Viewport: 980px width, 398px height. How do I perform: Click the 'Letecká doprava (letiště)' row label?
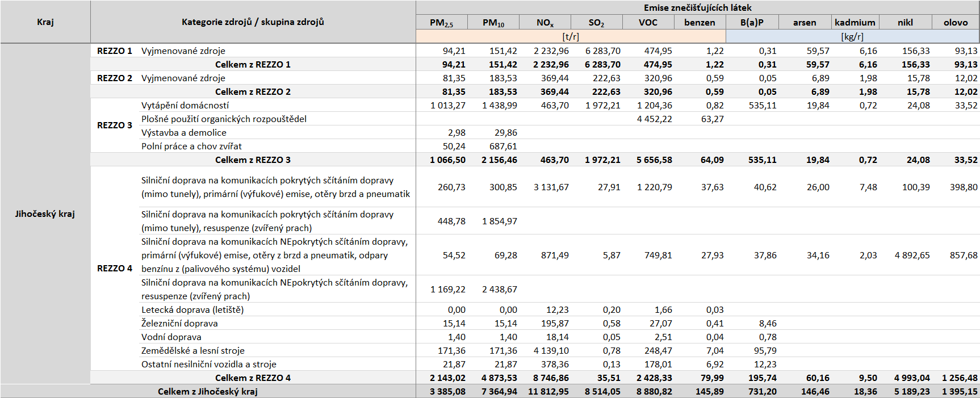(192, 310)
